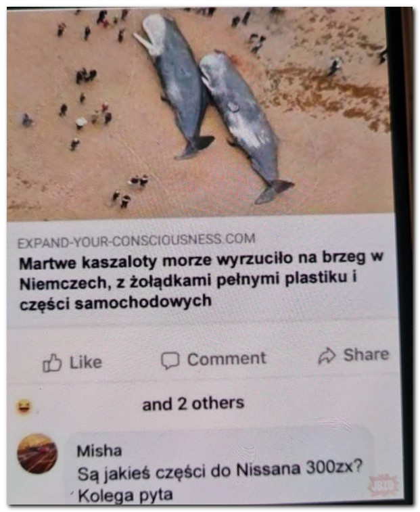Viewport: 420px width, 512px height.
Task: Open the EXPAND-YOUR-CONSCIOUSNESS.COM source link
Action: (x=136, y=241)
